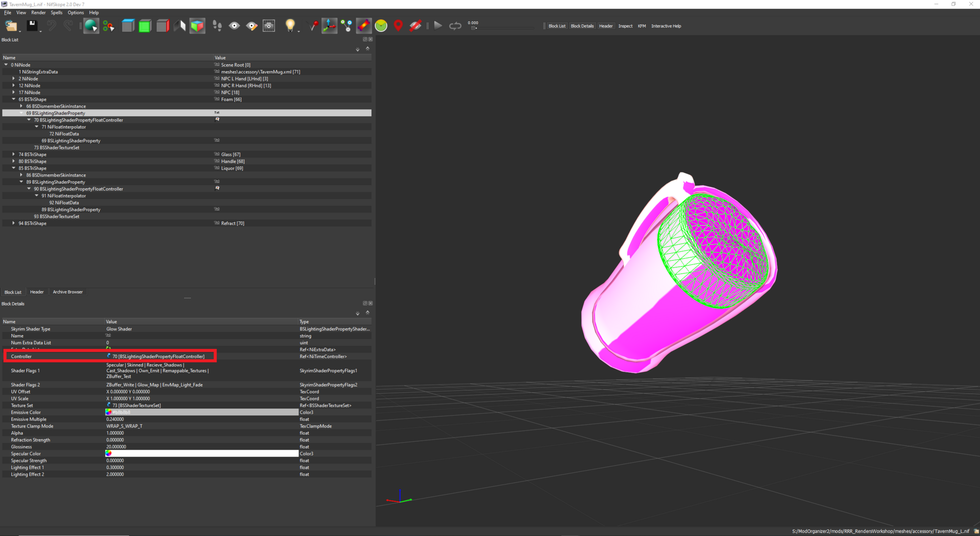Switch to top view cube
Image resolution: width=980 pixels, height=536 pixels.
pyautogui.click(x=128, y=25)
